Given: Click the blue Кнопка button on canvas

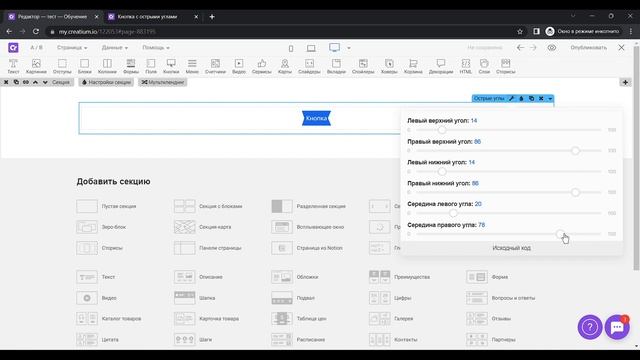Looking at the screenshot, I should 316,118.
